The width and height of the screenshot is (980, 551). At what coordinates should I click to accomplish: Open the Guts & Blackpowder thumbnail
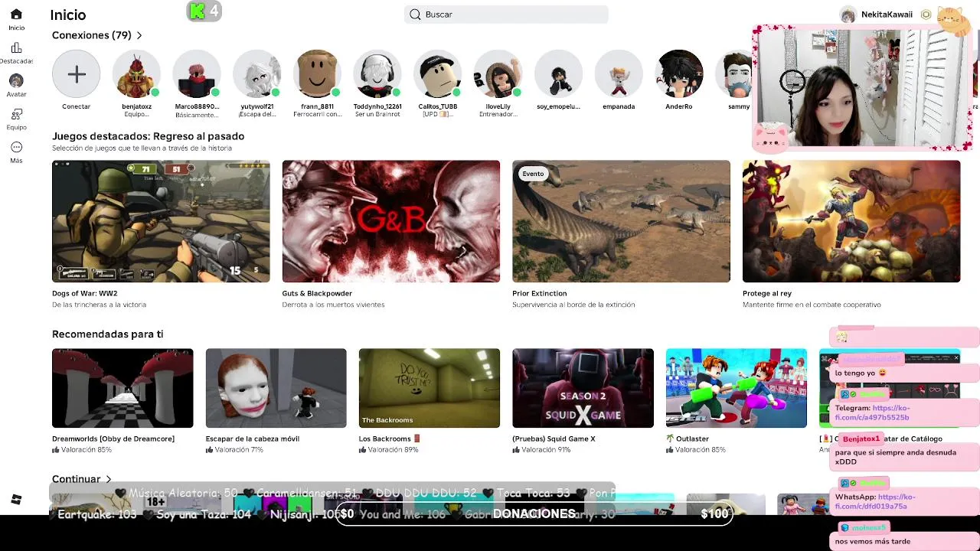[390, 221]
